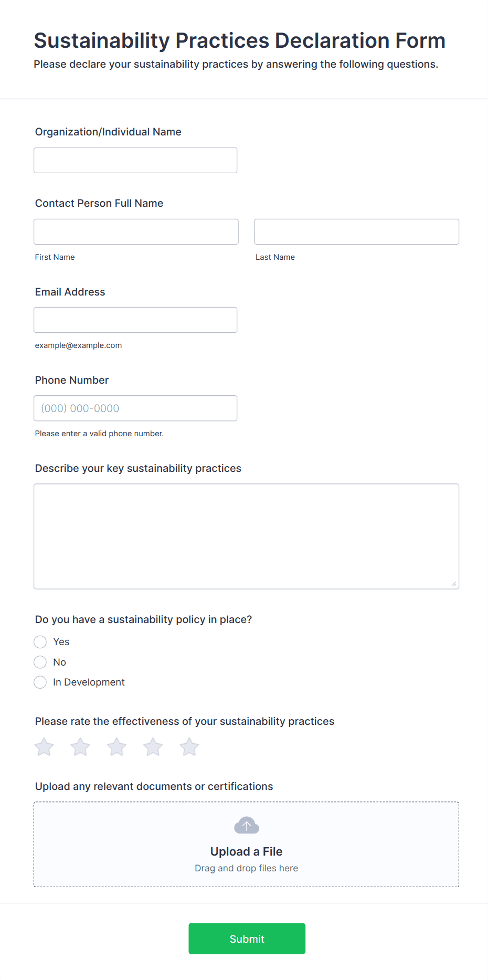Give a five-star effectiveness rating
Viewport: 488px width, 980px height.
point(189,747)
